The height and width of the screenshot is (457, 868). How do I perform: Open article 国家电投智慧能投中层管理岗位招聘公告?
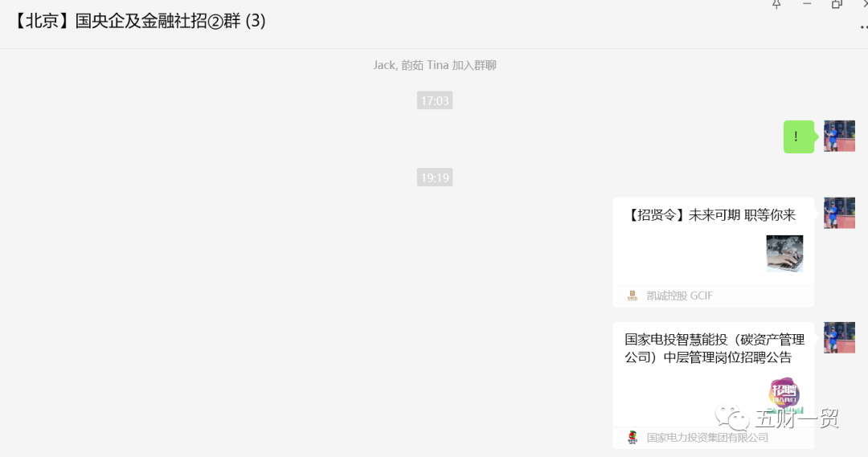pos(714,349)
